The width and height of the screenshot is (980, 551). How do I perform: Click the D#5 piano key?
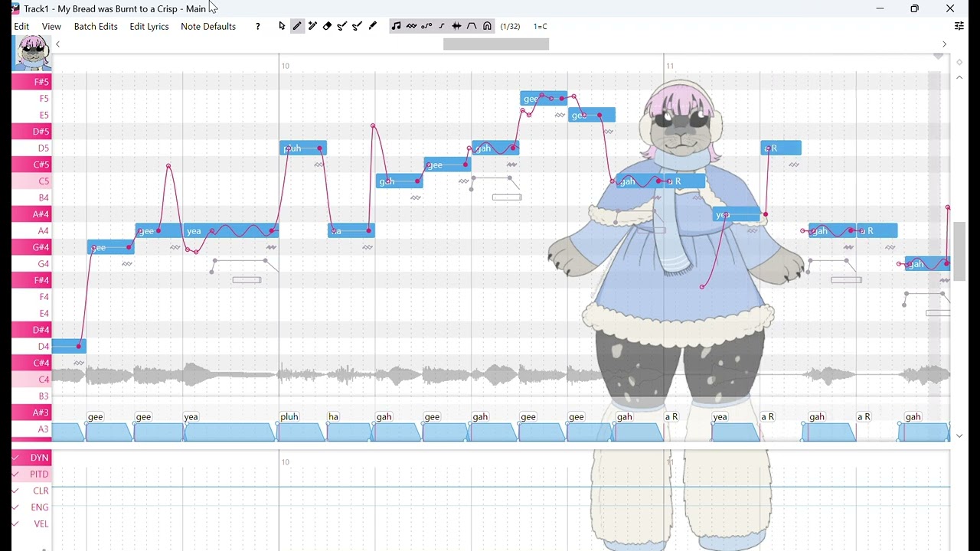point(31,132)
